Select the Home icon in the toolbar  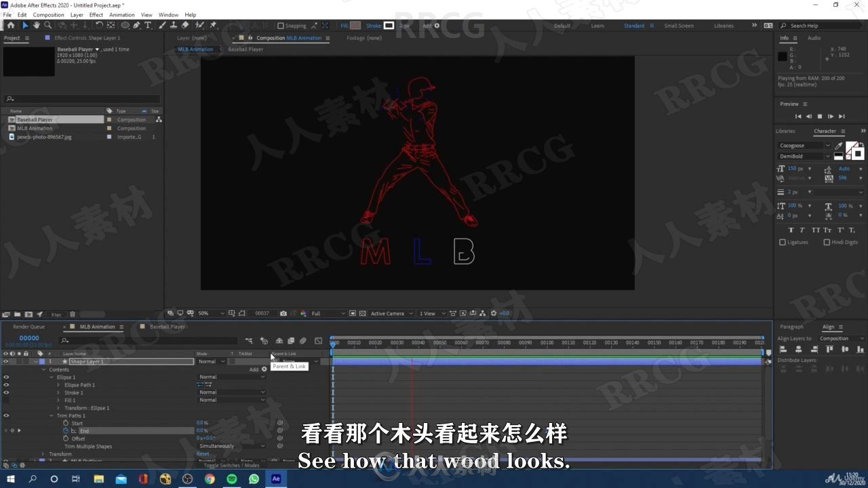pyautogui.click(x=10, y=26)
